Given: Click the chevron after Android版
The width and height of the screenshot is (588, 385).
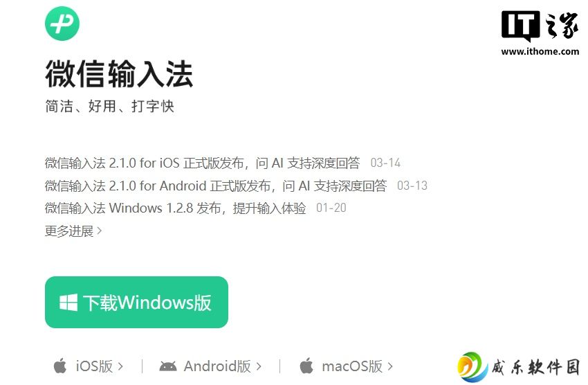Looking at the screenshot, I should [x=259, y=366].
